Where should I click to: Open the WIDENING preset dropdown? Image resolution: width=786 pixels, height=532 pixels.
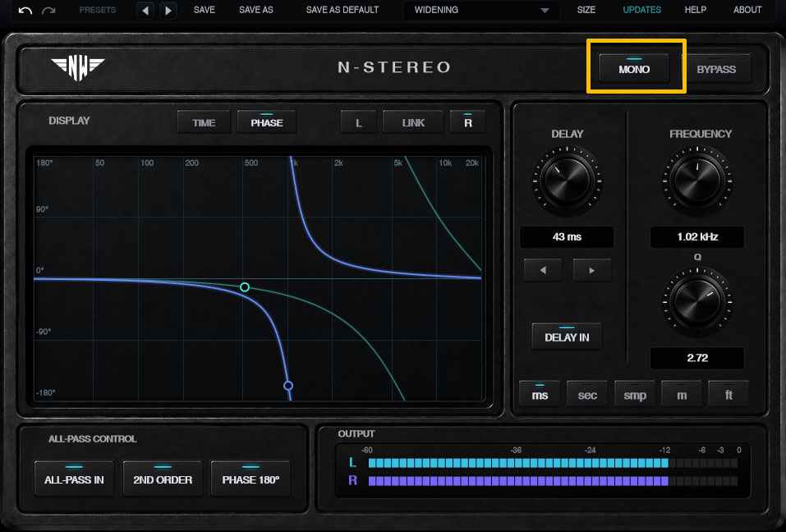[481, 10]
